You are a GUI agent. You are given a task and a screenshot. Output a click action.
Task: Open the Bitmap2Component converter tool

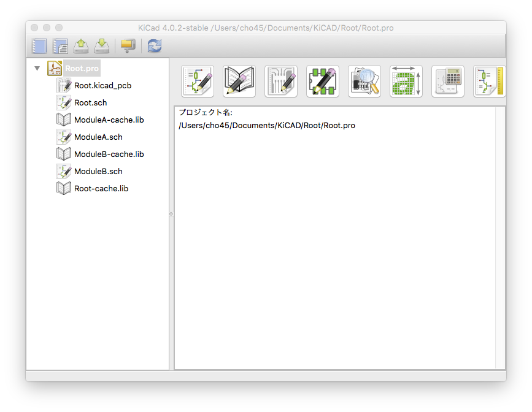(x=406, y=82)
